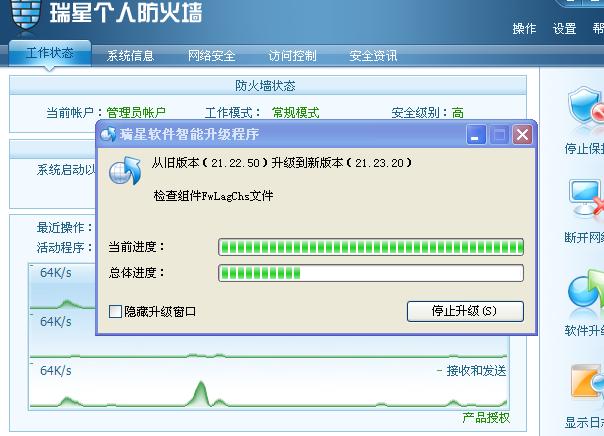Open the 操作 menu
Viewport: 604px width, 436px height.
(x=524, y=29)
